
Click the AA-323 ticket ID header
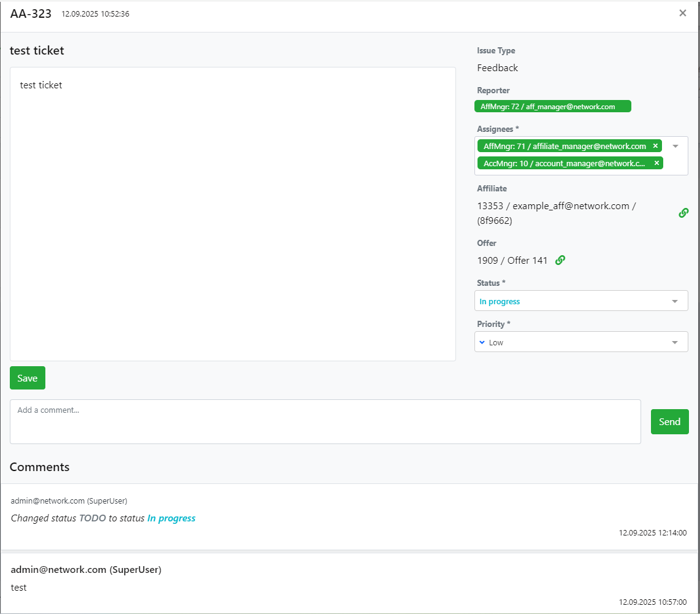click(31, 13)
